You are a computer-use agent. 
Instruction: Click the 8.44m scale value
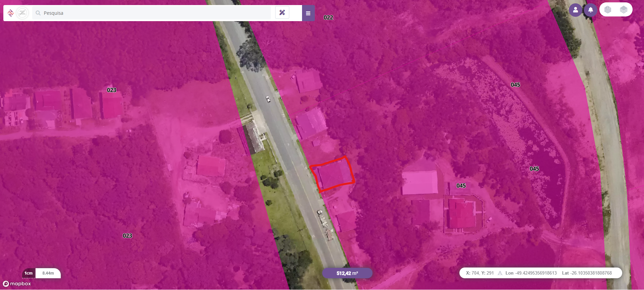point(48,273)
